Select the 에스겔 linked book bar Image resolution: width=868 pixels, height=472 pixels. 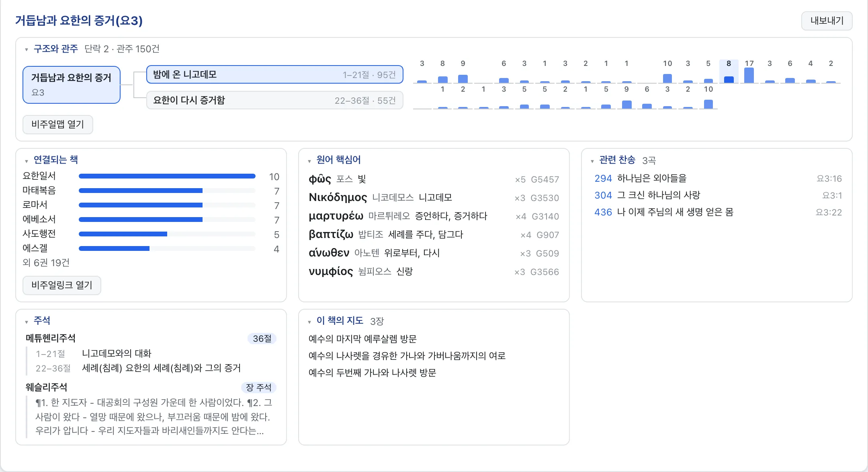pos(167,248)
